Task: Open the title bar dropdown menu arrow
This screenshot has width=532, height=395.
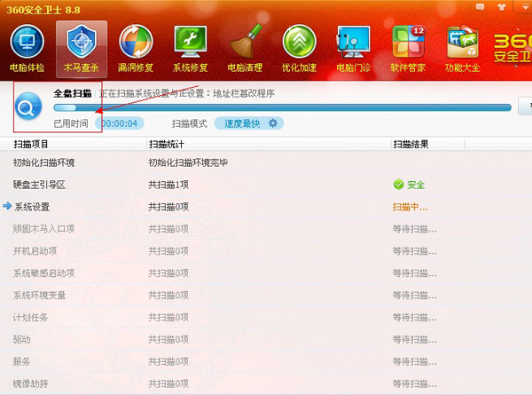Action: [x=525, y=7]
